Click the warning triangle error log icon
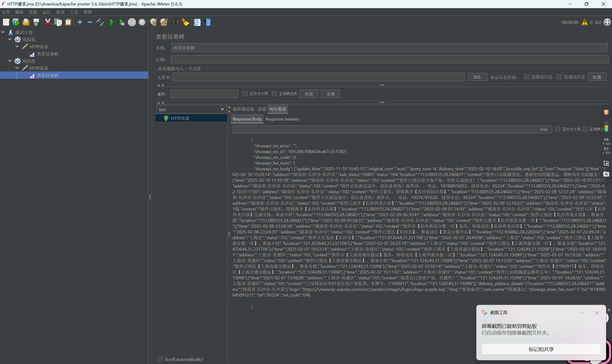Viewport: 612px width, 364px height. pyautogui.click(x=584, y=22)
